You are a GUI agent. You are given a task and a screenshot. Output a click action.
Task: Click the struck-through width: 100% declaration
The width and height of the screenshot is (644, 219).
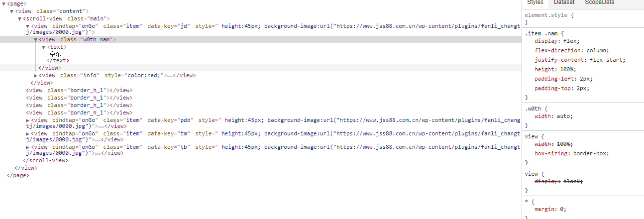click(x=554, y=144)
